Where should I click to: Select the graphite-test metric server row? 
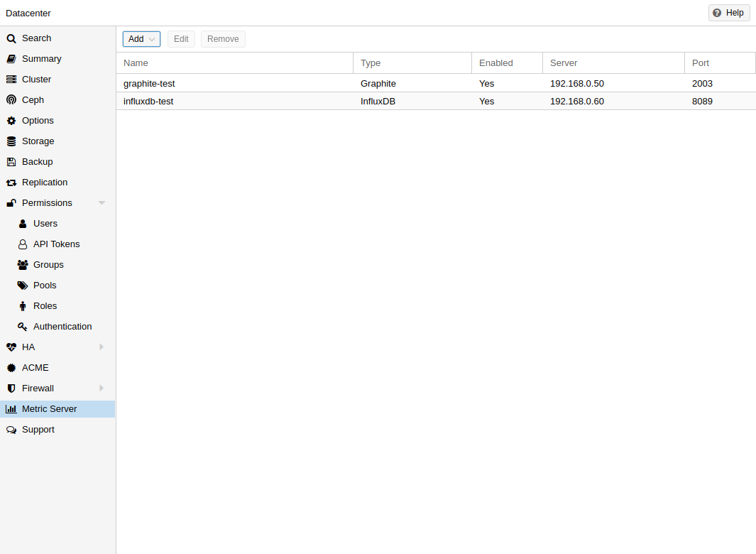pos(234,83)
